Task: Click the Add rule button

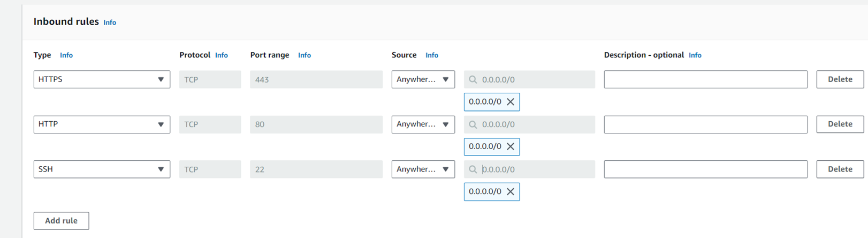Action: [61, 221]
